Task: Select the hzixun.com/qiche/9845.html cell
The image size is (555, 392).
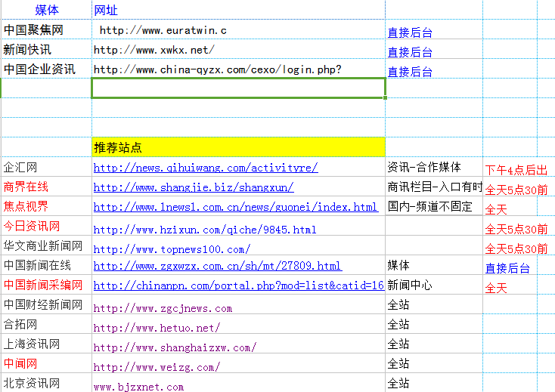Action: pos(239,226)
